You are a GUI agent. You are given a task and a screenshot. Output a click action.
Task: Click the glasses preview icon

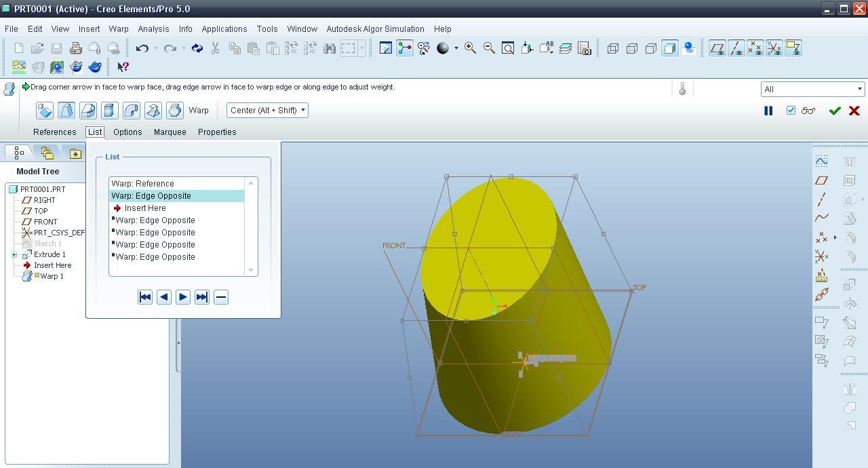tap(808, 111)
